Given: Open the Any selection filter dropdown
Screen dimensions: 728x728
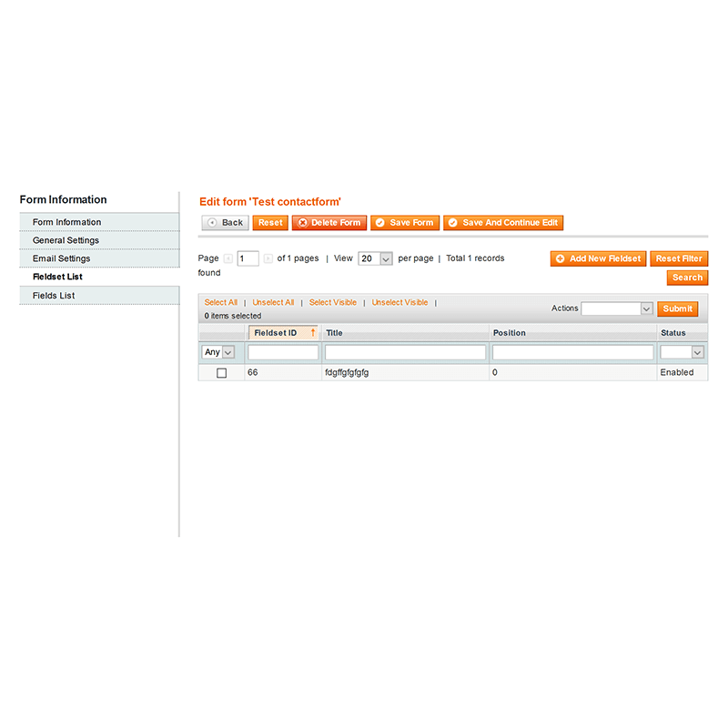Looking at the screenshot, I should [217, 352].
